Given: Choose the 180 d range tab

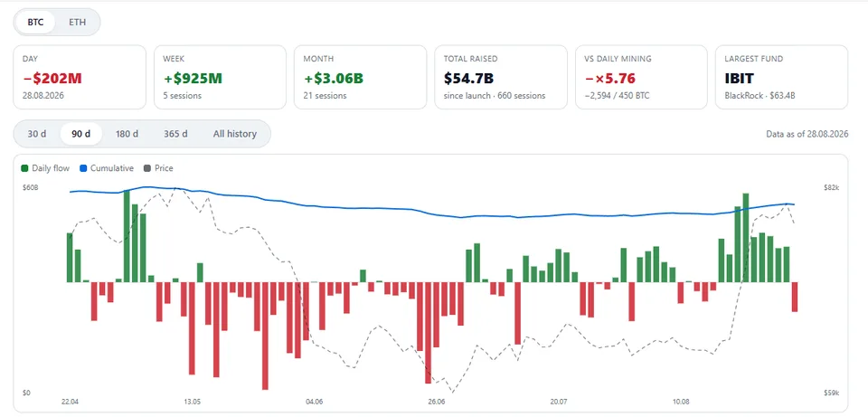Looking at the screenshot, I should click(x=127, y=134).
